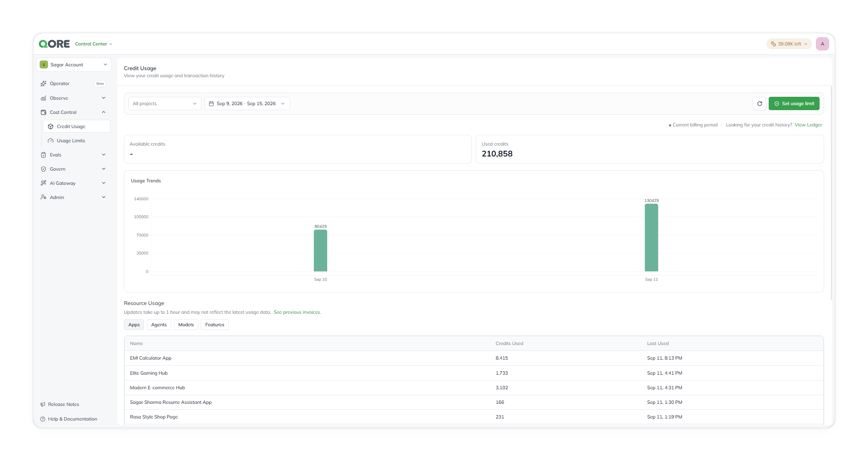This screenshot has width=868, height=461.
Task: Click the Govern shield icon
Action: tap(43, 169)
